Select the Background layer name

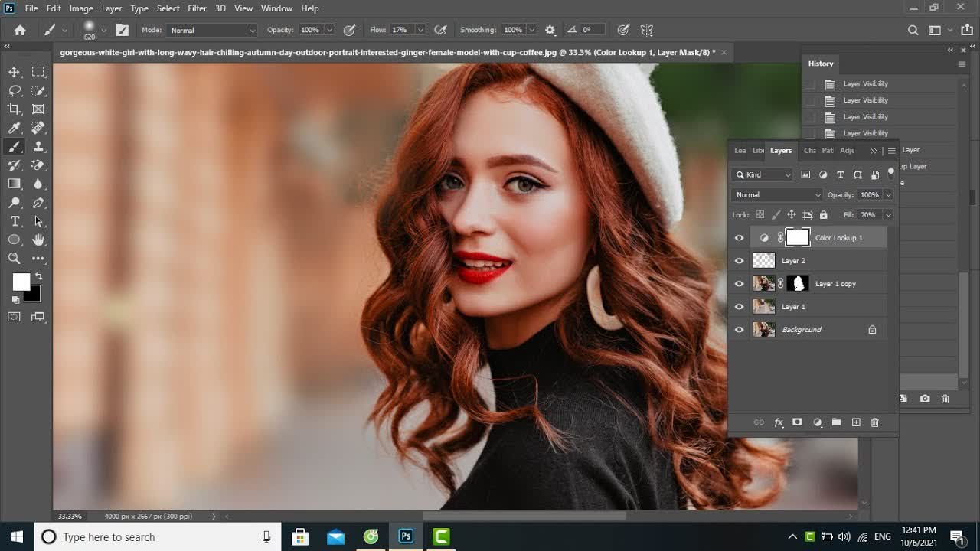point(802,330)
